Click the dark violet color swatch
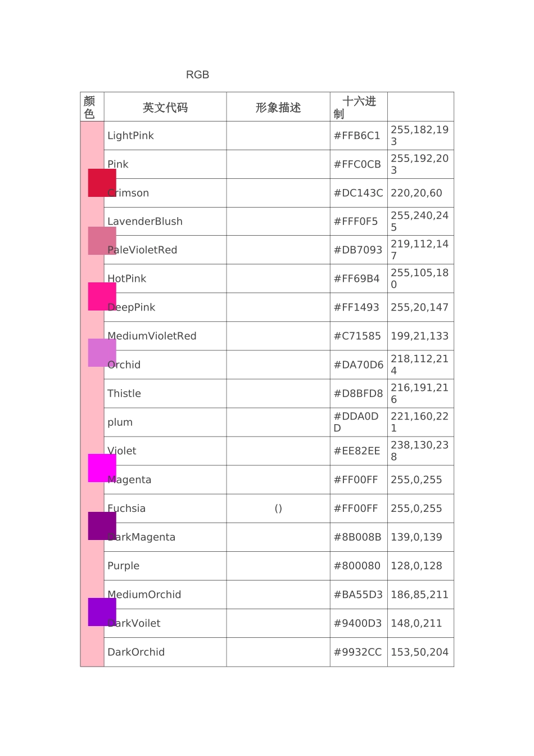The width and height of the screenshot is (534, 756). click(102, 612)
